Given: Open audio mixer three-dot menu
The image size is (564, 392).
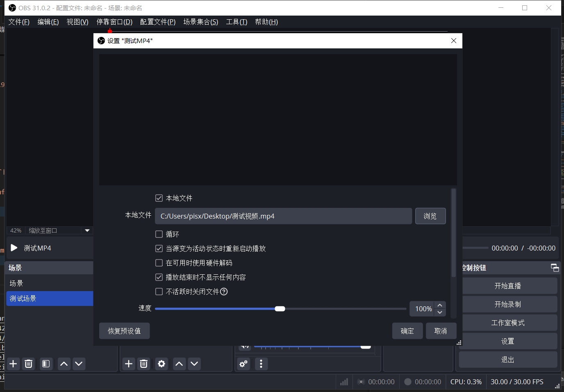Looking at the screenshot, I should 261,364.
